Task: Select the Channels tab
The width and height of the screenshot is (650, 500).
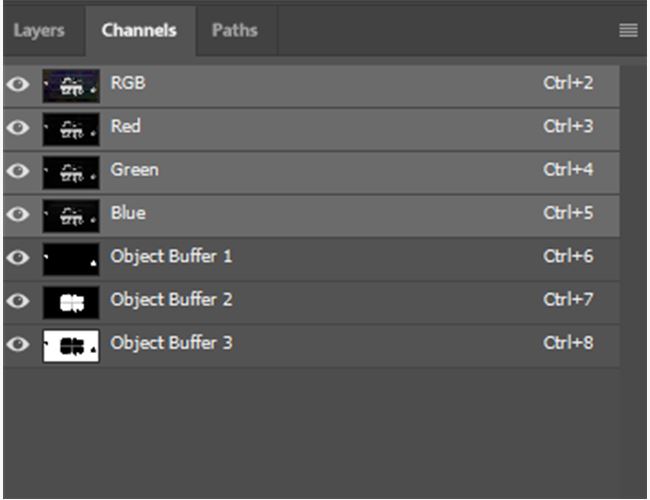Action: pos(139,30)
